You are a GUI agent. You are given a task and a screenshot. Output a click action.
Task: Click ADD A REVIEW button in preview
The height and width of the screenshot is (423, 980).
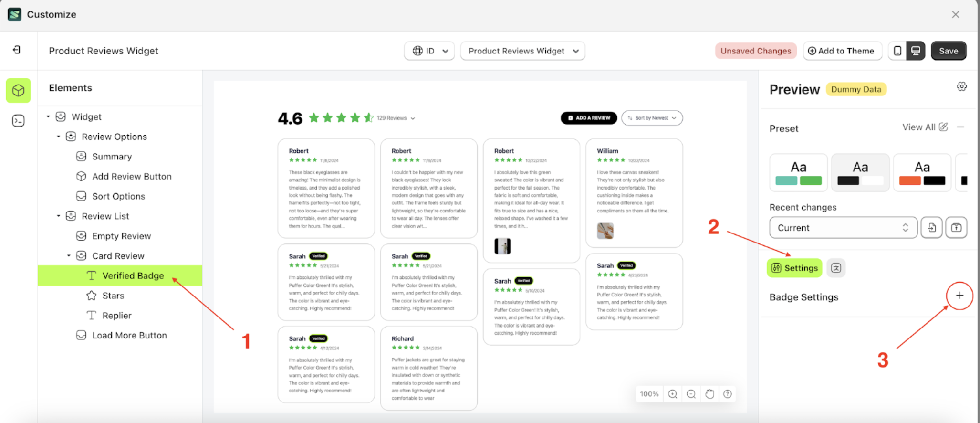[589, 118]
